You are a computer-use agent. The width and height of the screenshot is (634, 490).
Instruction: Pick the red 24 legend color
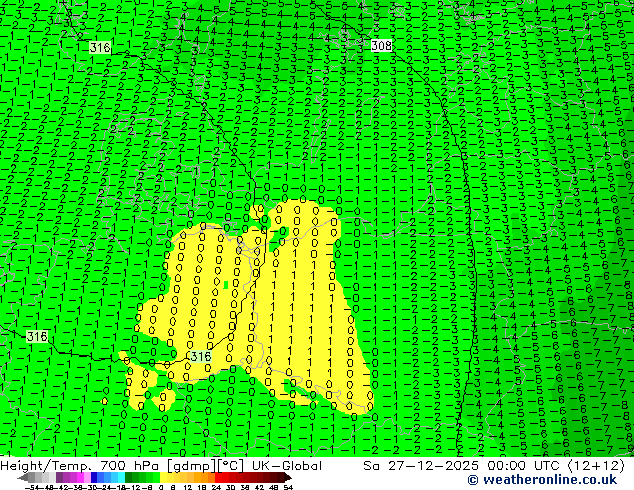pos(218,478)
